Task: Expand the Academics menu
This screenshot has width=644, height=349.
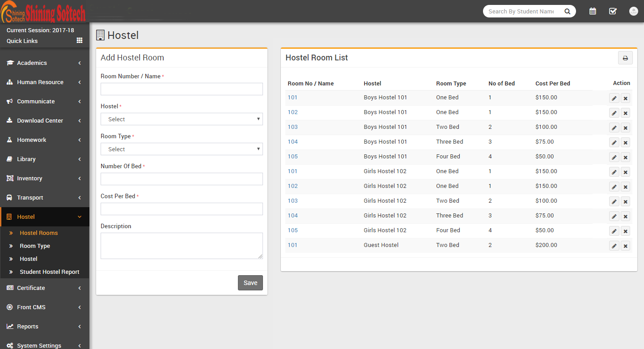Action: (x=45, y=63)
